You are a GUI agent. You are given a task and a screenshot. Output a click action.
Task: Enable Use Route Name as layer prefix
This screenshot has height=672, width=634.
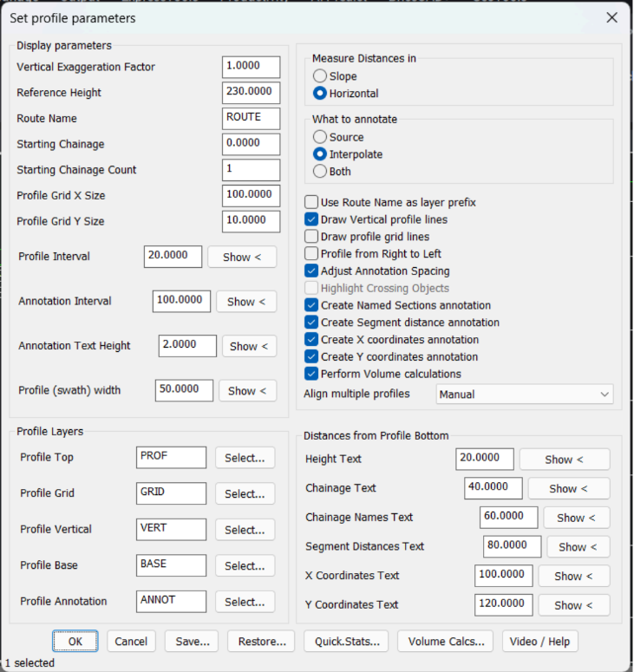point(311,202)
